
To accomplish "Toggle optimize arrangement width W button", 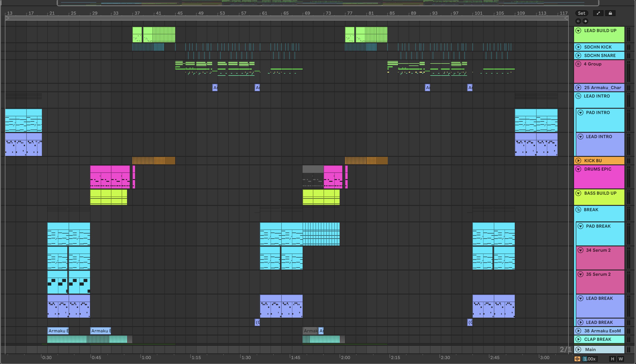I will coord(620,359).
